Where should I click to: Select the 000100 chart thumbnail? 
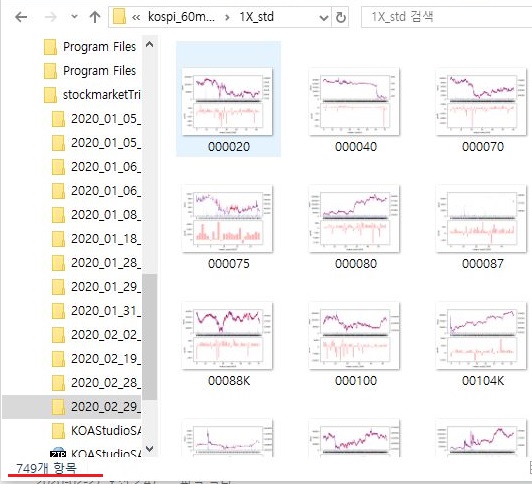click(354, 335)
